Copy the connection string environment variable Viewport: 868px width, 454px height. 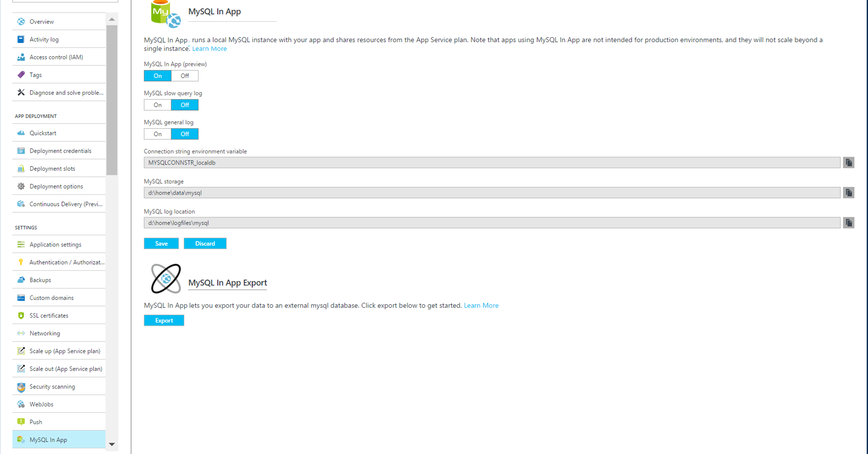point(848,163)
